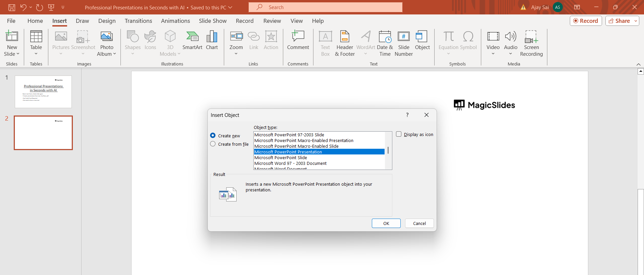Switch to the Draw tab
This screenshot has width=644, height=275.
(x=82, y=21)
